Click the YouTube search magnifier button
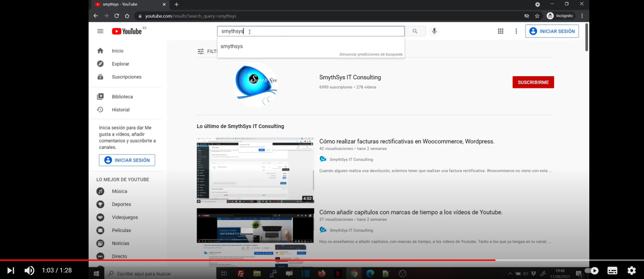This screenshot has height=279, width=644. [415, 31]
